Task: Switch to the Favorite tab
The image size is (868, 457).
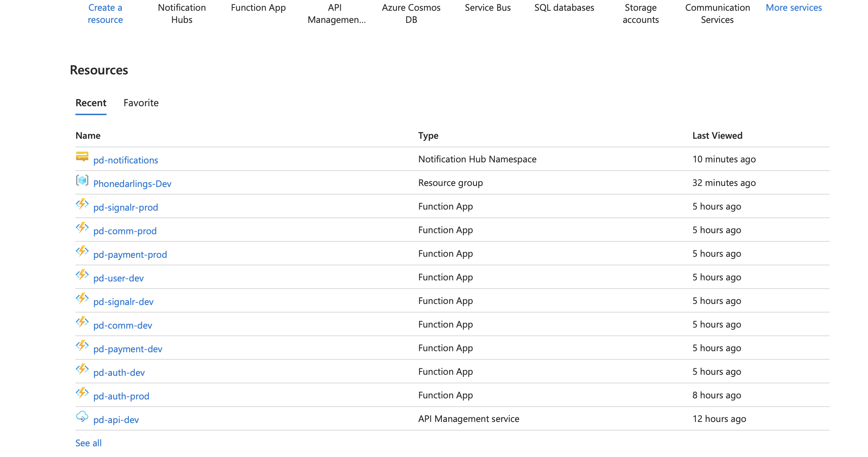Action: click(x=141, y=103)
